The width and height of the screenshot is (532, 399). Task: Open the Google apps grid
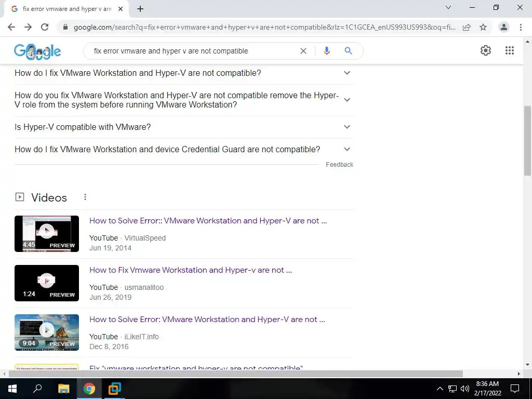point(510,50)
